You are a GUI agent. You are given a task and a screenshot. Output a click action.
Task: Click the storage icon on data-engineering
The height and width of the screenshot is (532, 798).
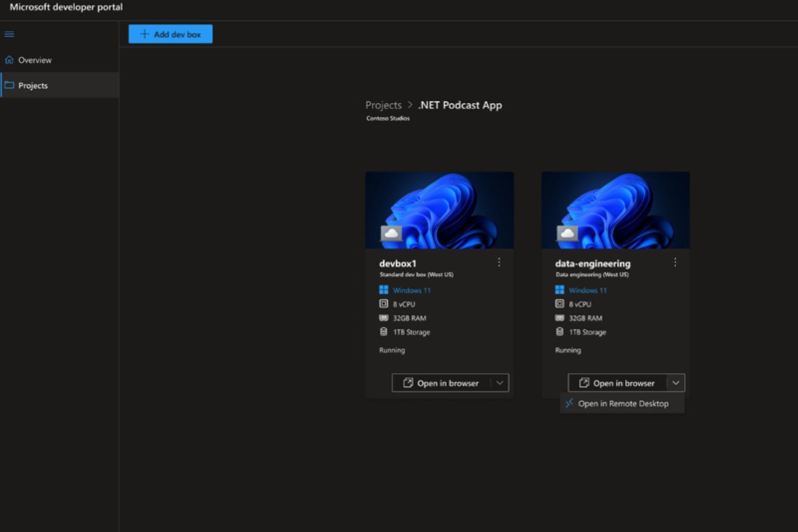(560, 332)
